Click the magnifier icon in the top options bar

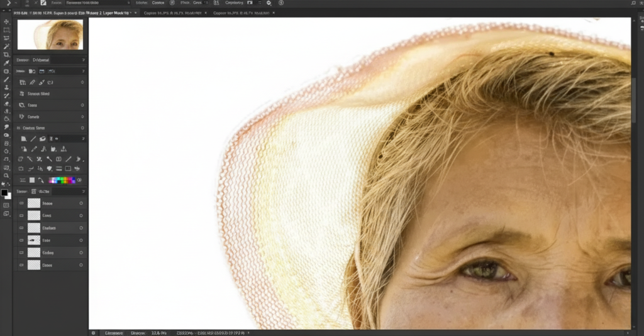tap(269, 3)
